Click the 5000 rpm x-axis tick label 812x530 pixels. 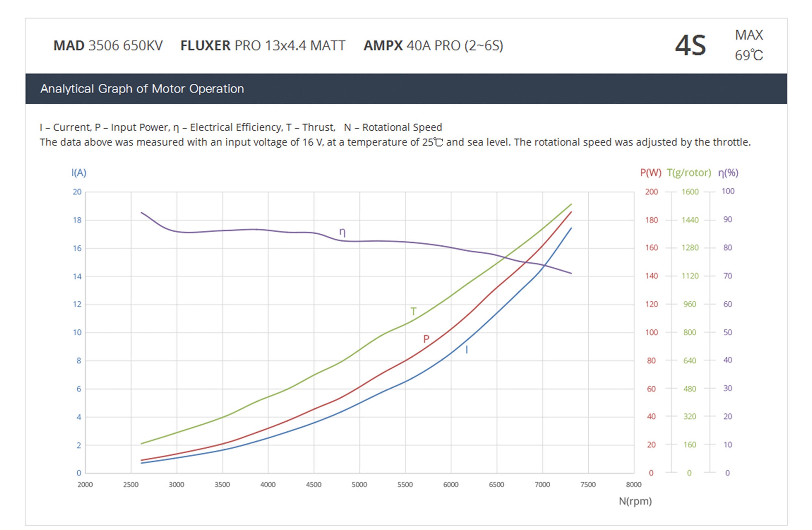359,484
